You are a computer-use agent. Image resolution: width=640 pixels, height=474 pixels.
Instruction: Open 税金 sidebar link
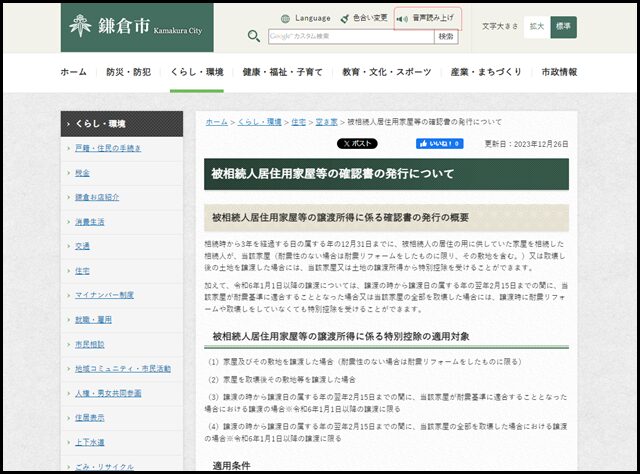tap(82, 173)
